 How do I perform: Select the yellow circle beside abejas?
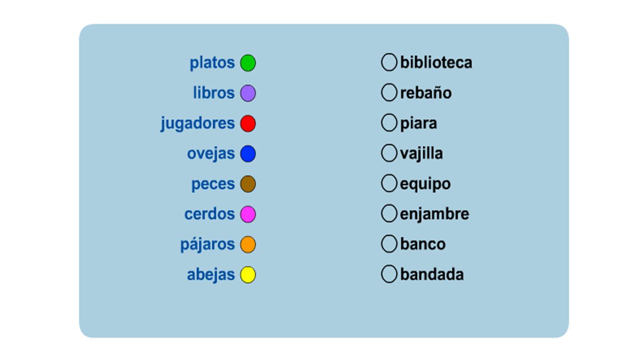248,275
